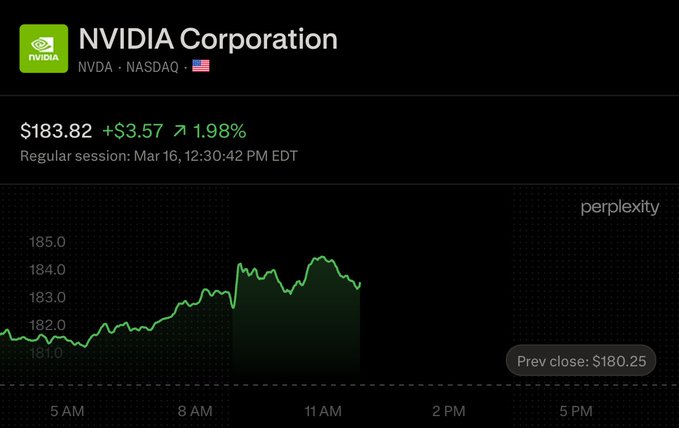This screenshot has height=428, width=679.
Task: Open the NVIDIA Corporation title
Action: point(208,39)
